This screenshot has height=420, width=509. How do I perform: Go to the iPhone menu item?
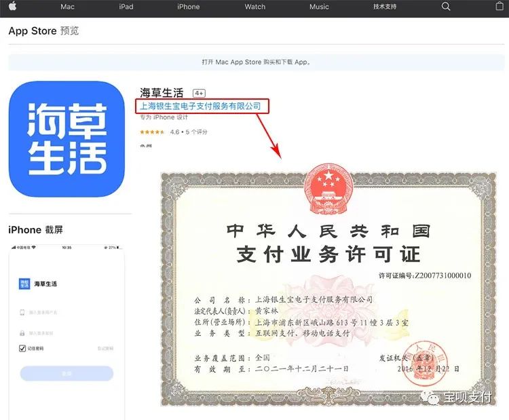[188, 7]
